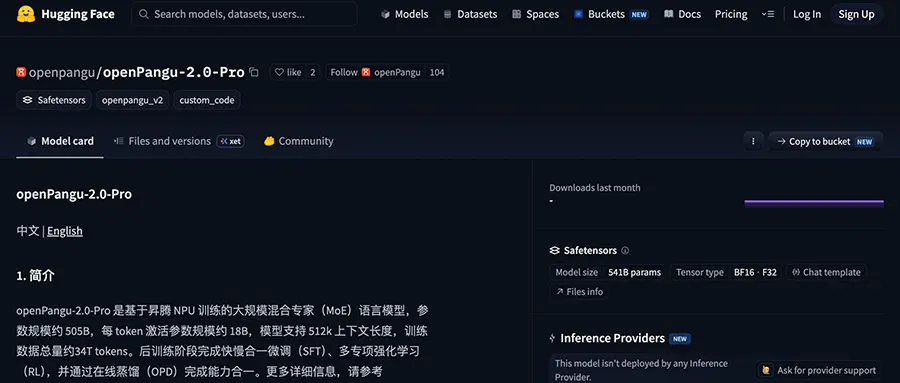Open the Hugging Face logo home link

(65, 14)
